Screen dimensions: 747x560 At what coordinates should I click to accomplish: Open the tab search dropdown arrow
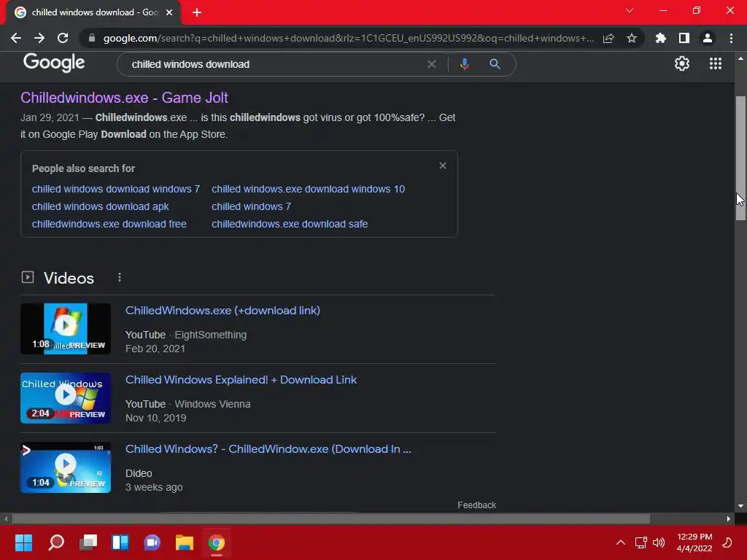tap(630, 10)
